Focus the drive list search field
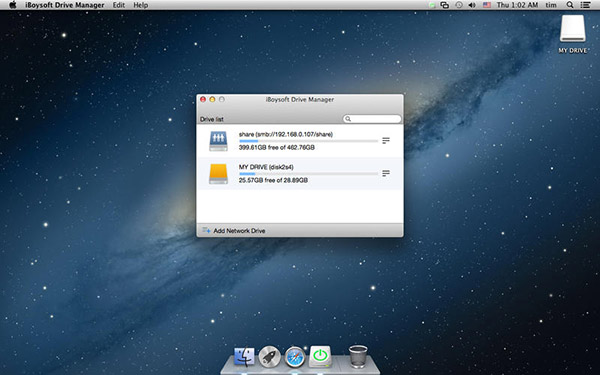Screen dimensions: 600x375 (372, 119)
